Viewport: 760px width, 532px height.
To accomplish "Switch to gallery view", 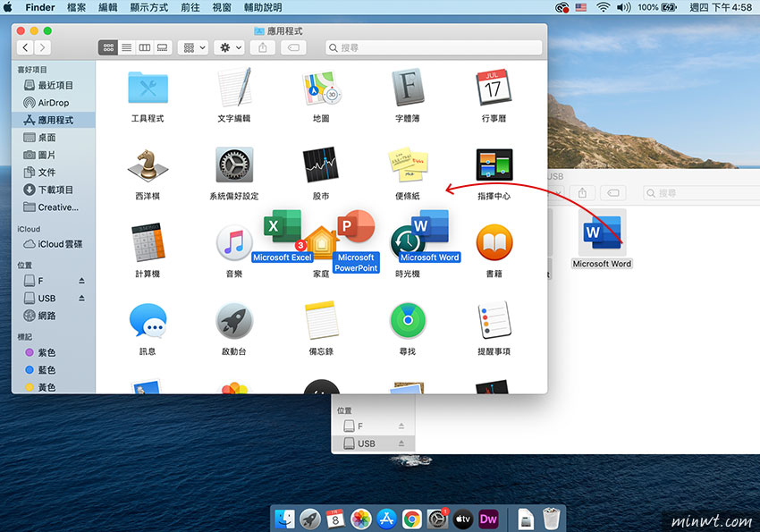I will tap(163, 47).
